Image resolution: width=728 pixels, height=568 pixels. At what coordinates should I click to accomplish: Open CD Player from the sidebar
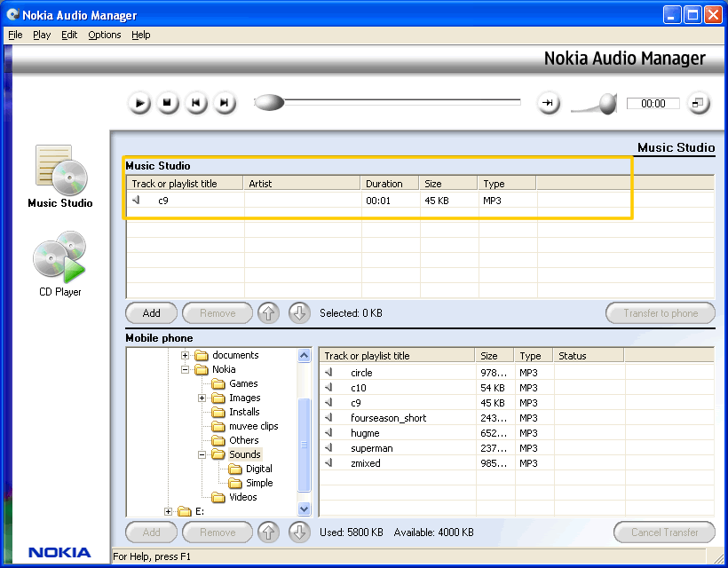coord(59,264)
